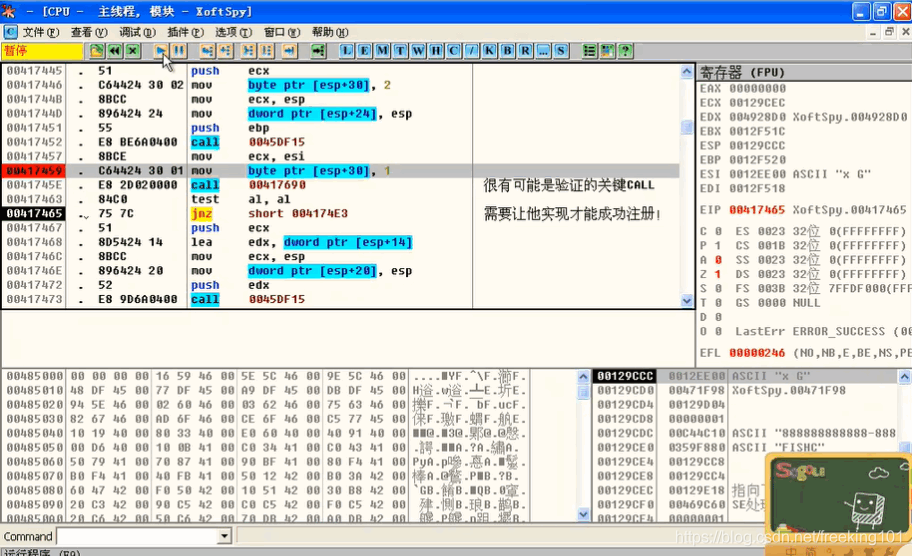The height and width of the screenshot is (556, 912).
Task: Show Run trace (ellipsis button)
Action: pyautogui.click(x=543, y=51)
